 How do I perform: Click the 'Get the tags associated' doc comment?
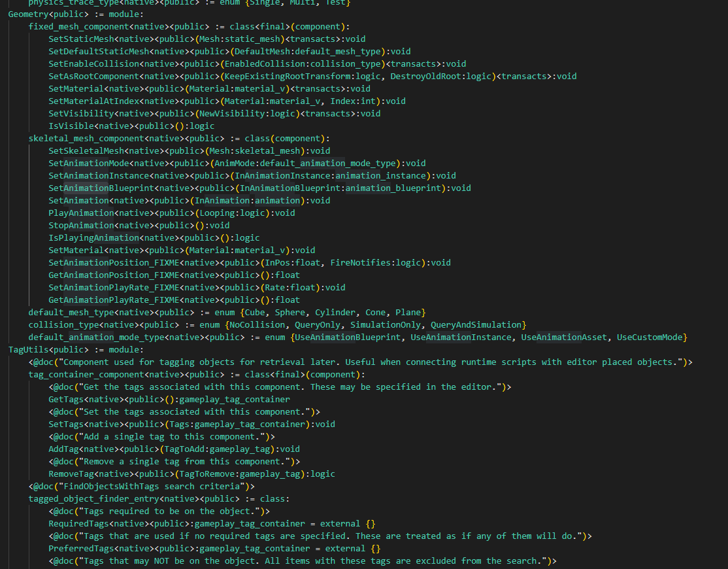280,387
